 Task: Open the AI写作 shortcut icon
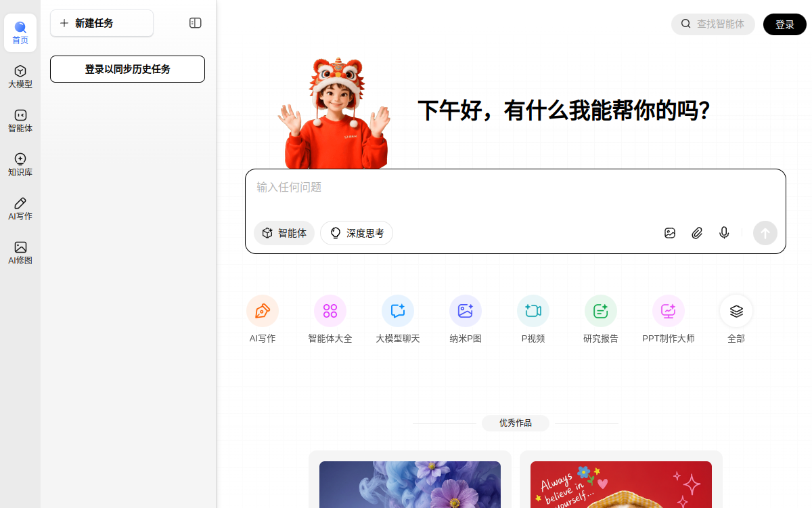tap(263, 311)
